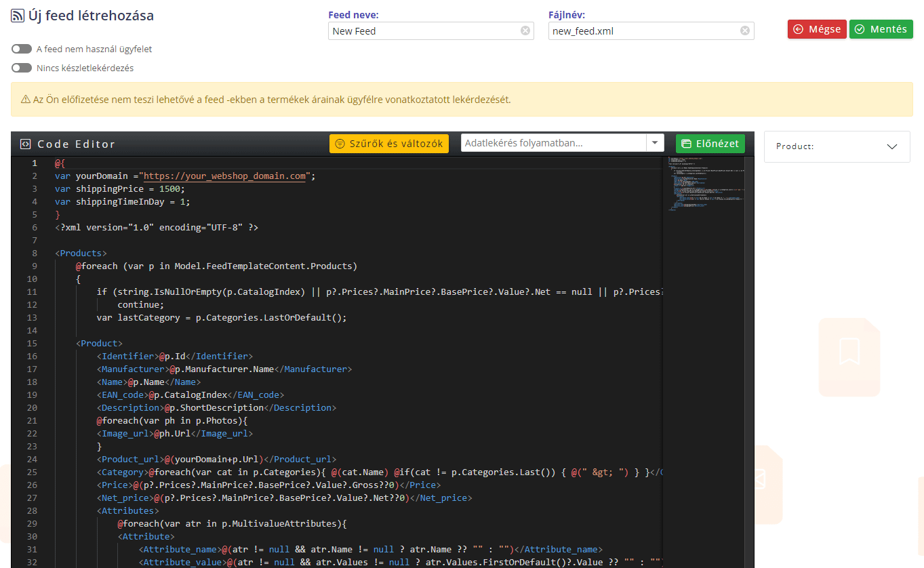The height and width of the screenshot is (568, 924).
Task: Expand the Product panel chevron
Action: 892,146
